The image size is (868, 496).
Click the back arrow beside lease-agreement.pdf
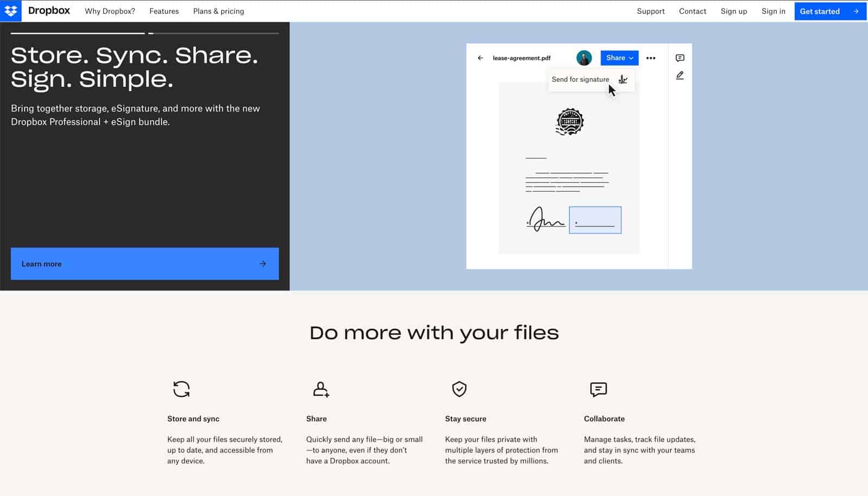(480, 58)
